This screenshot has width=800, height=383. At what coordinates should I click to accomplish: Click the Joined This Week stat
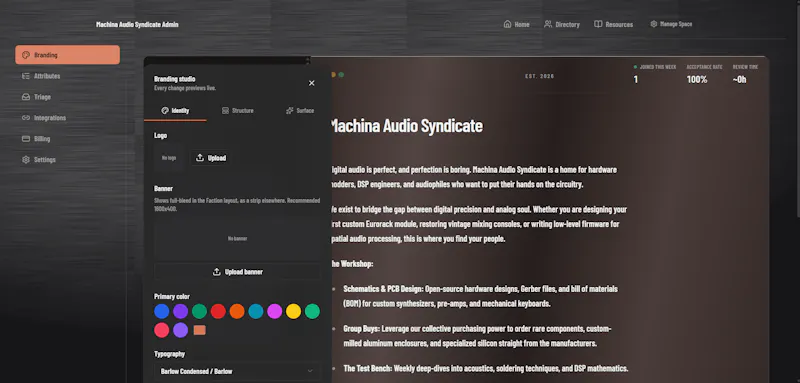click(654, 74)
